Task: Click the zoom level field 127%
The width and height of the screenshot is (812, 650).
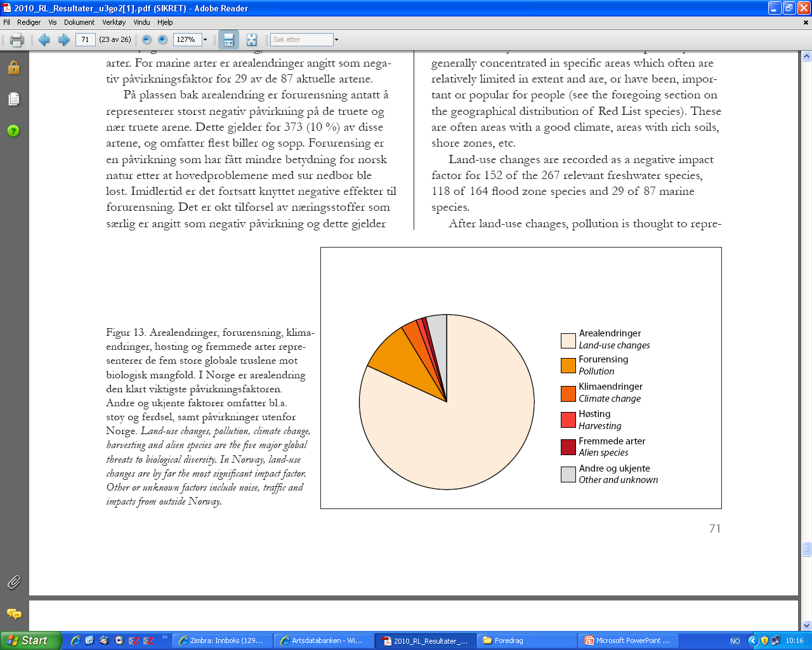Action: click(x=187, y=39)
